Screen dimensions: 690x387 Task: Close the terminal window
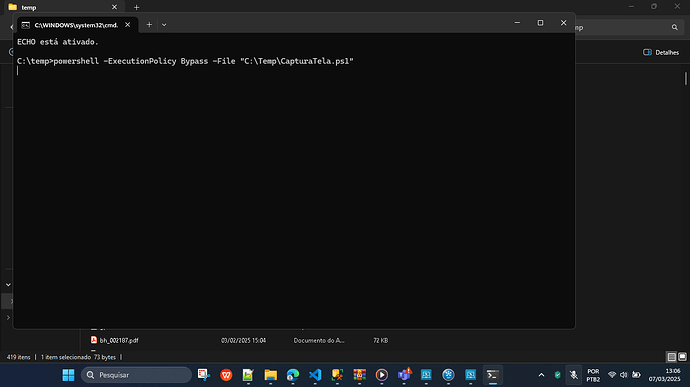coord(564,23)
